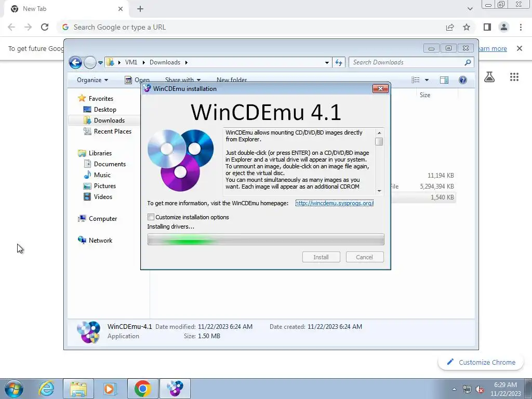Open the wincdemu.sysprogs.org homepage link
Screen dimensions: 532x399
point(334,203)
